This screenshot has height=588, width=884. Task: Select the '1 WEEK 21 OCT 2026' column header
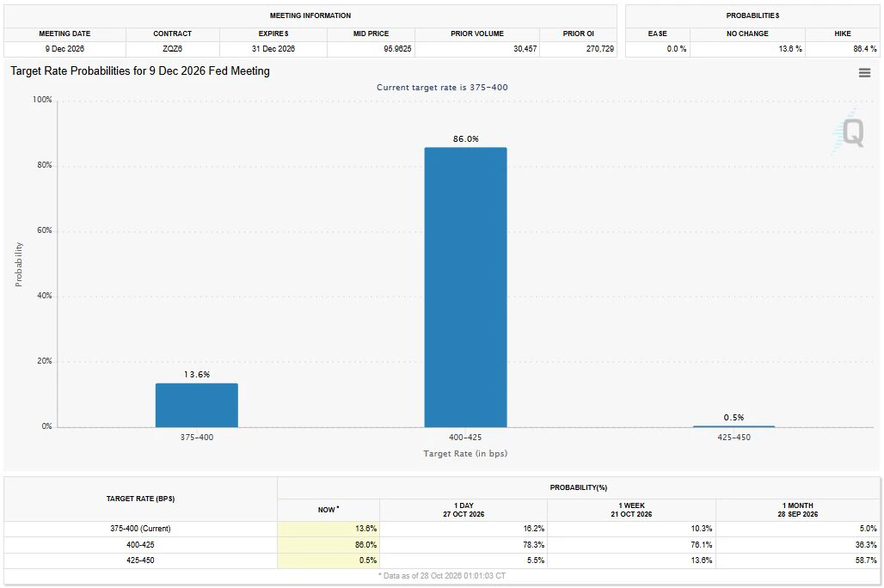[631, 510]
